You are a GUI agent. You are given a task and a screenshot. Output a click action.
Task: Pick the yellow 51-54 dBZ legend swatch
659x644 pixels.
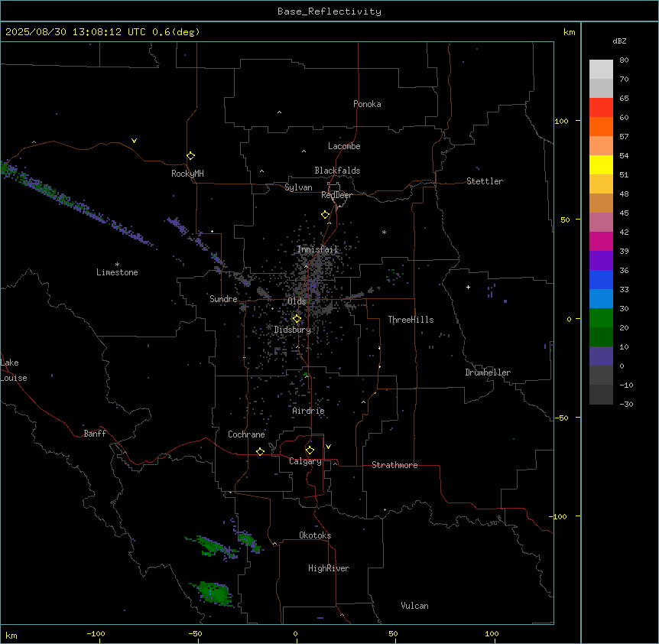click(x=601, y=165)
